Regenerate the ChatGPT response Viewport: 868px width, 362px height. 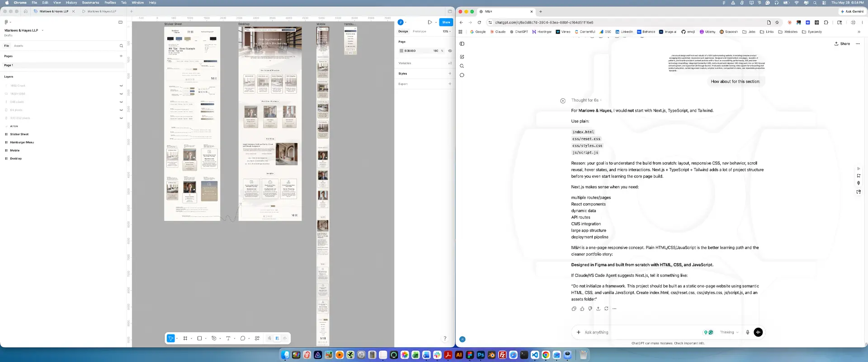click(606, 309)
